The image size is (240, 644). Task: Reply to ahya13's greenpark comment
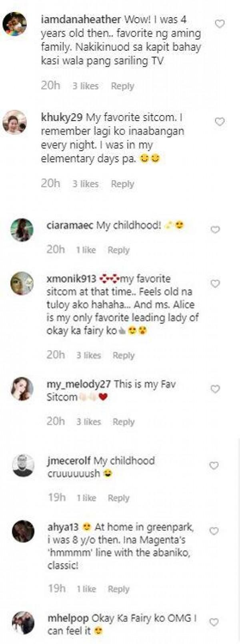coord(119,589)
